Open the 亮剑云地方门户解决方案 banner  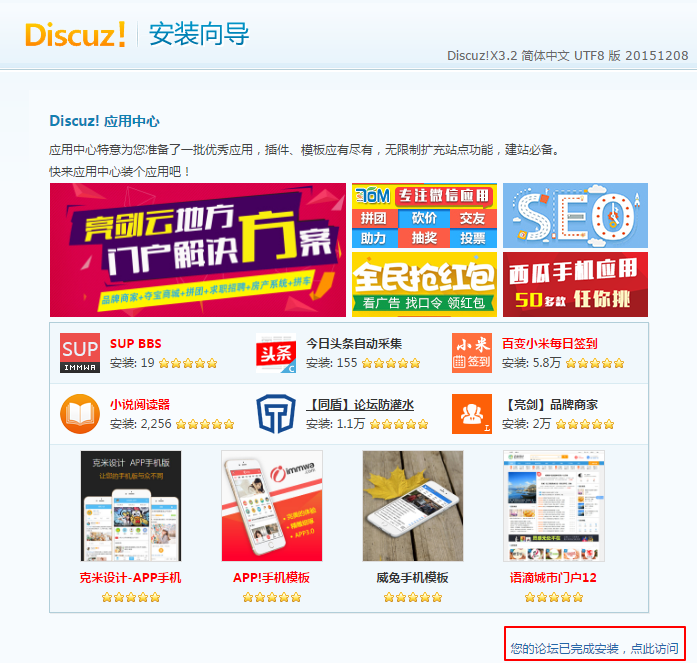198,250
